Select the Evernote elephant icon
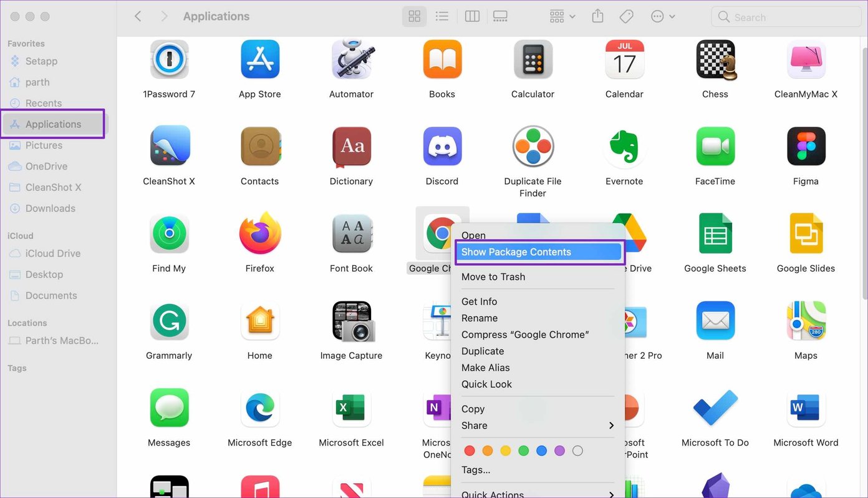The height and width of the screenshot is (498, 868). click(624, 148)
